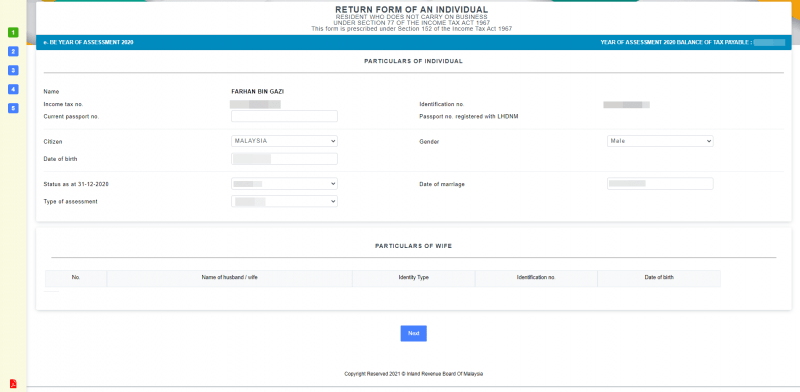Expand the Gender dropdown showing Male
The width and height of the screenshot is (800, 392).
(660, 141)
